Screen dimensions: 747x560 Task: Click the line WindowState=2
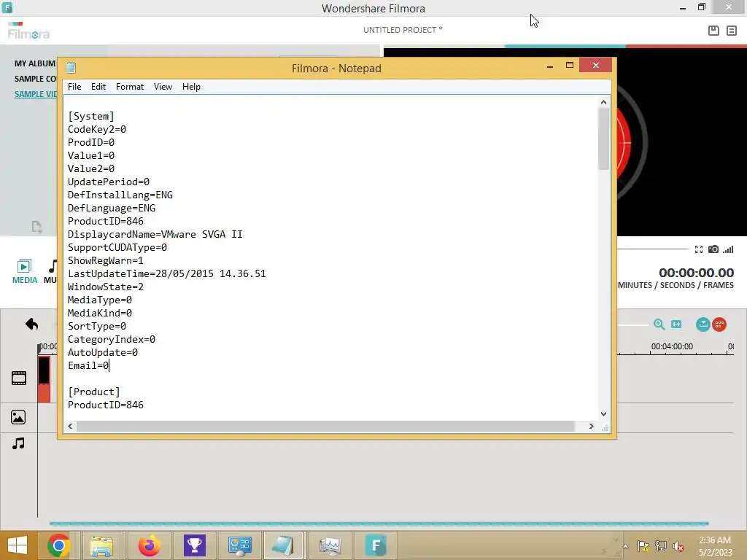point(105,287)
